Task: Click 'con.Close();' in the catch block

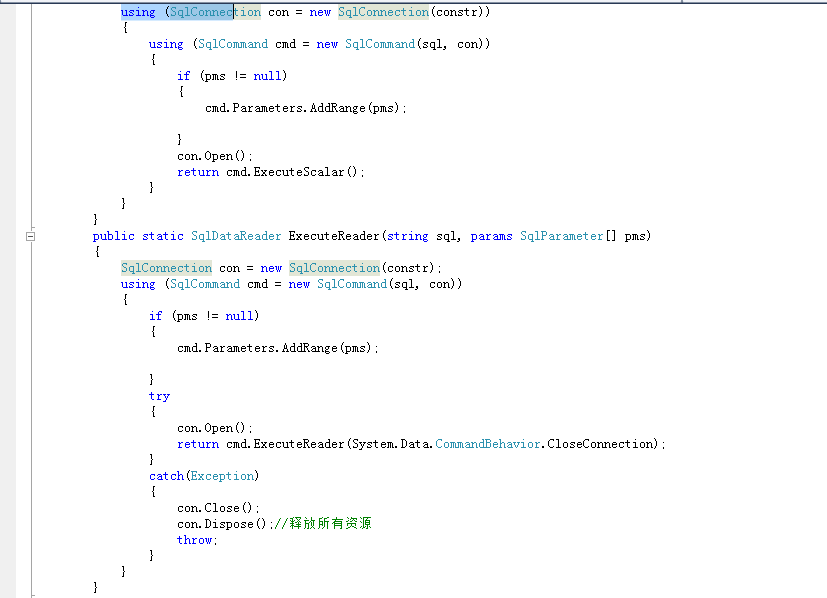Action: pyautogui.click(x=218, y=508)
